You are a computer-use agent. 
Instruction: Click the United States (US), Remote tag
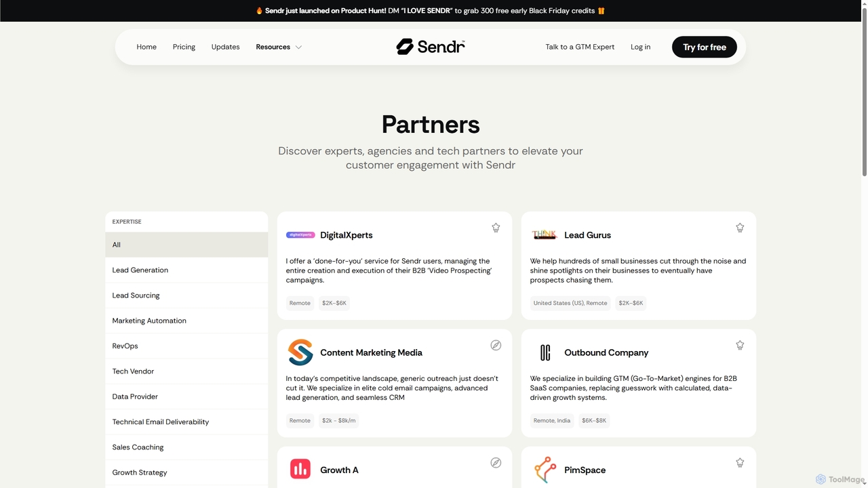[x=570, y=303]
